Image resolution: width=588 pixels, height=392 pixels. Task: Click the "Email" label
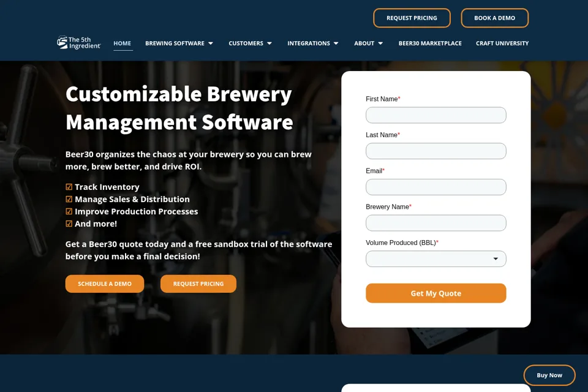click(374, 171)
